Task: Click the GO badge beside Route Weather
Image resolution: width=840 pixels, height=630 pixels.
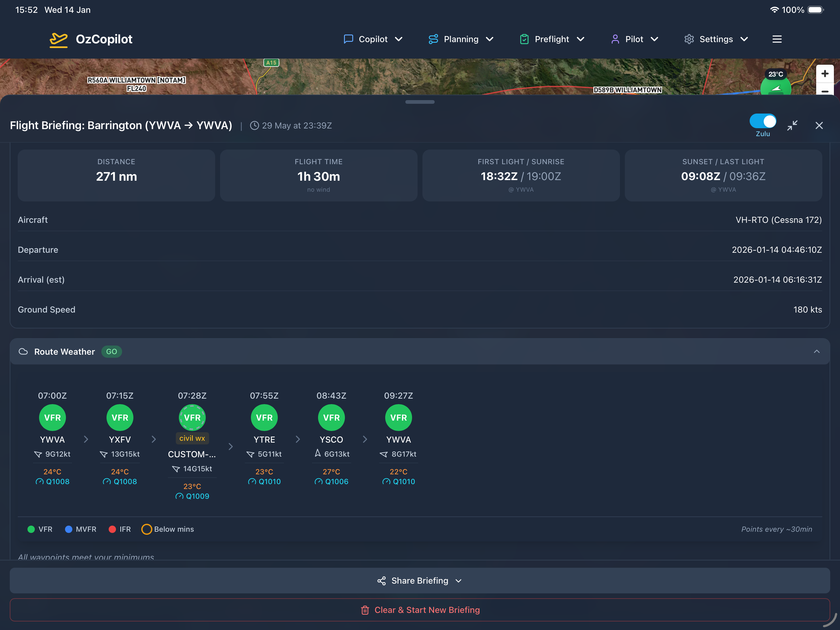Action: tap(111, 352)
